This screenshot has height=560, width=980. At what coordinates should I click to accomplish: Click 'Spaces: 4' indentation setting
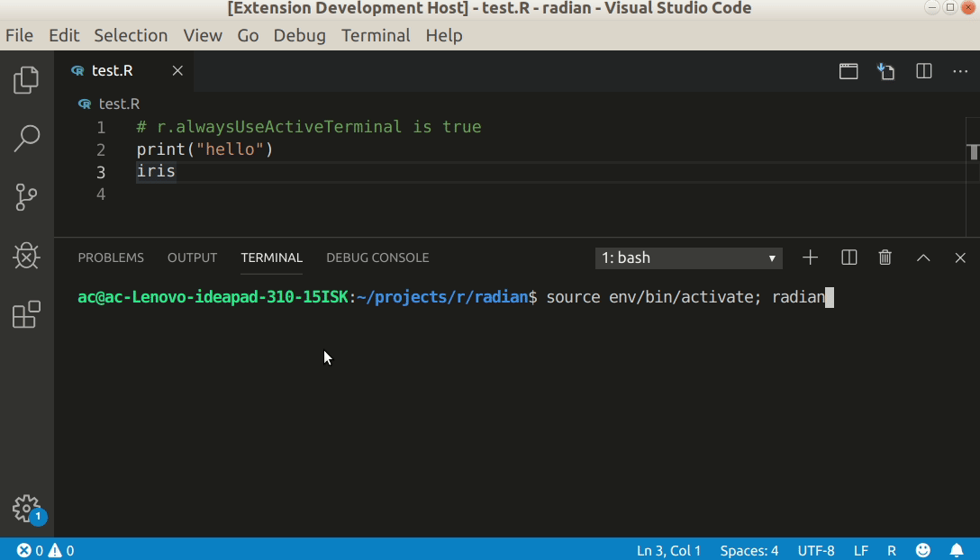[x=749, y=551]
